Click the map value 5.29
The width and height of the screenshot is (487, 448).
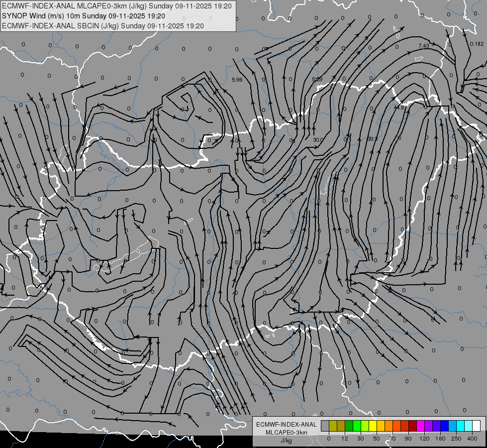coord(317,79)
